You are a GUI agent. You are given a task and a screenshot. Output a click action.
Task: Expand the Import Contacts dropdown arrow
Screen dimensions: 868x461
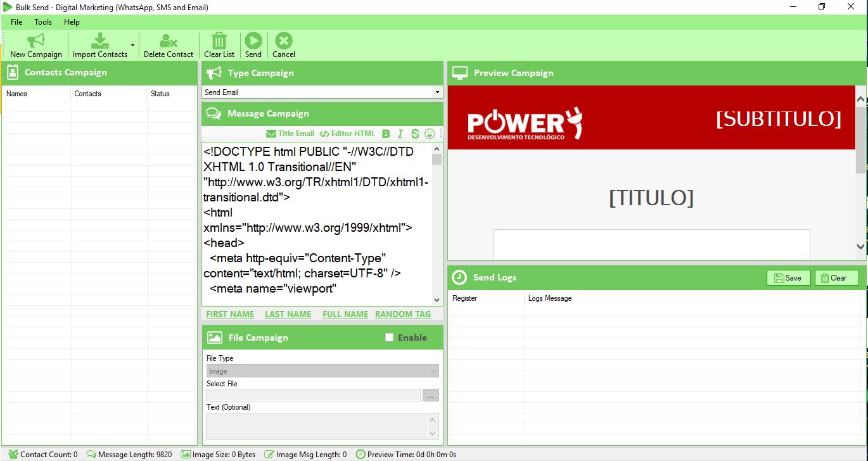132,46
